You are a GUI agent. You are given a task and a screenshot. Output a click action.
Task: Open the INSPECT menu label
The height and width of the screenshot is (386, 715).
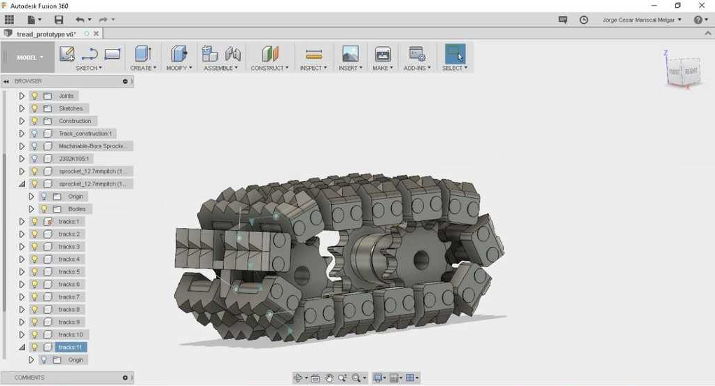(x=313, y=68)
